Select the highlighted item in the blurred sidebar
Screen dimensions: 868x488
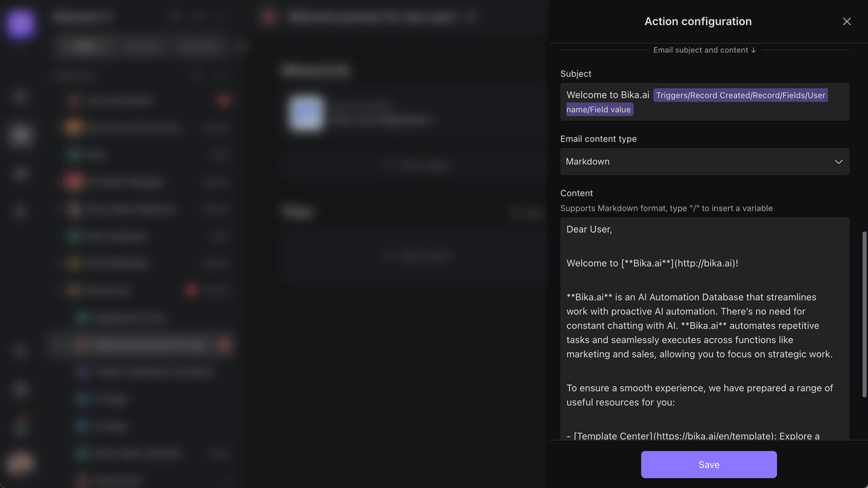(x=149, y=345)
